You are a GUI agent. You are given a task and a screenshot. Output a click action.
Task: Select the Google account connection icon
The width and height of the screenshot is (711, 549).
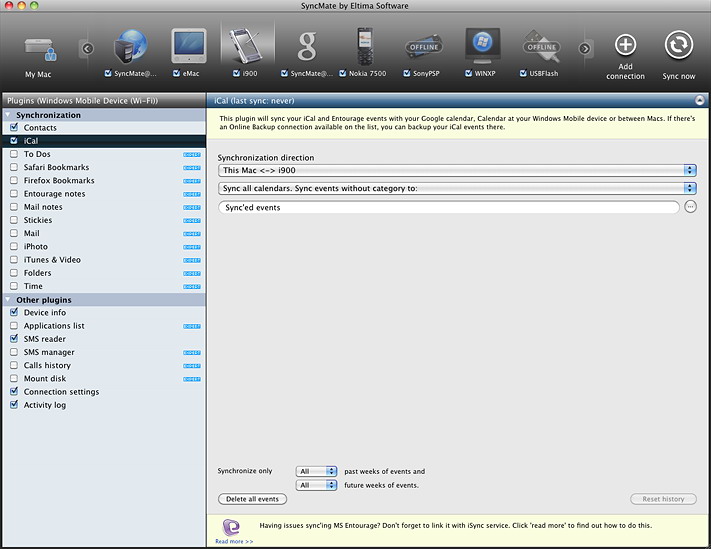coord(307,46)
